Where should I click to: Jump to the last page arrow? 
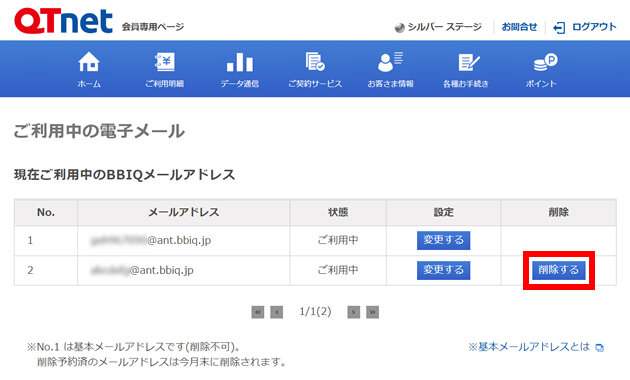tap(372, 312)
